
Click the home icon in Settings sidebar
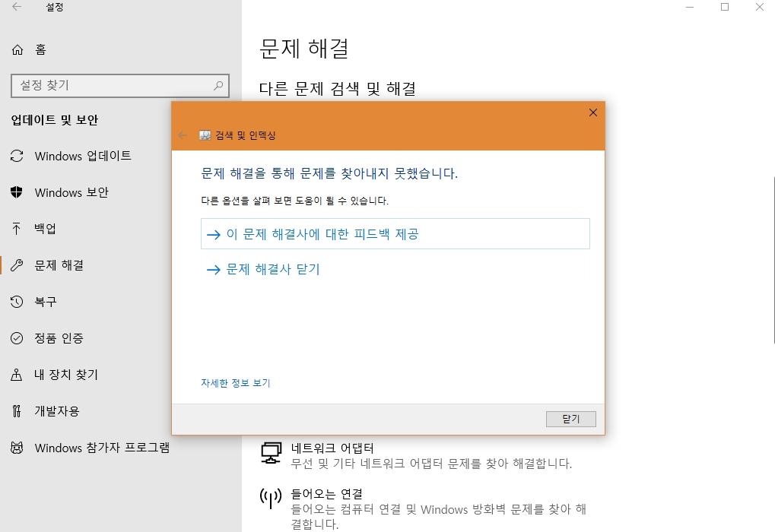17,49
